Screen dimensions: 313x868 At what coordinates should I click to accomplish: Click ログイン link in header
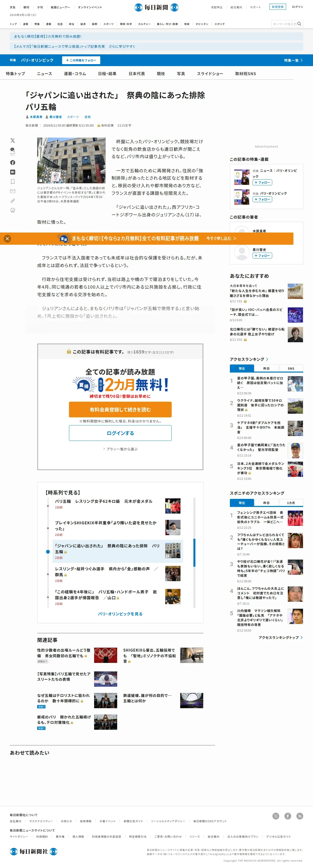298,7
